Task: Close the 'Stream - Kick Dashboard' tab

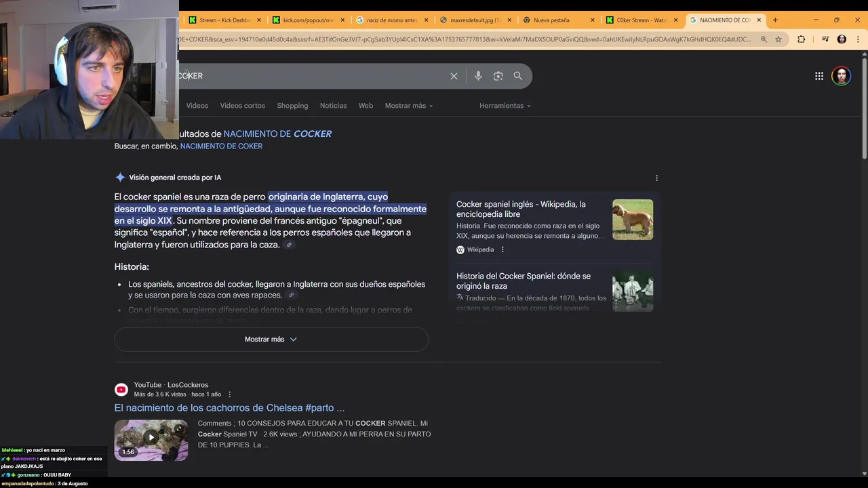Action: coord(259,20)
